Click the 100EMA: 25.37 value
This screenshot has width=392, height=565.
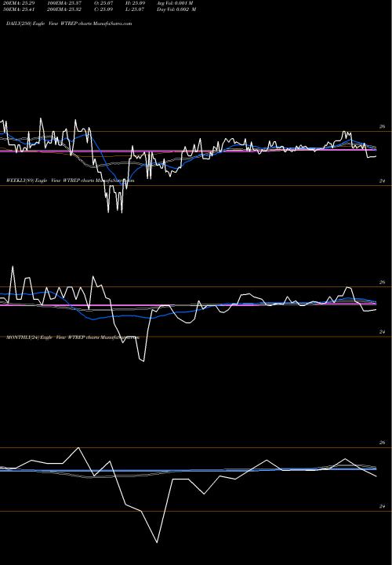tap(64, 3)
